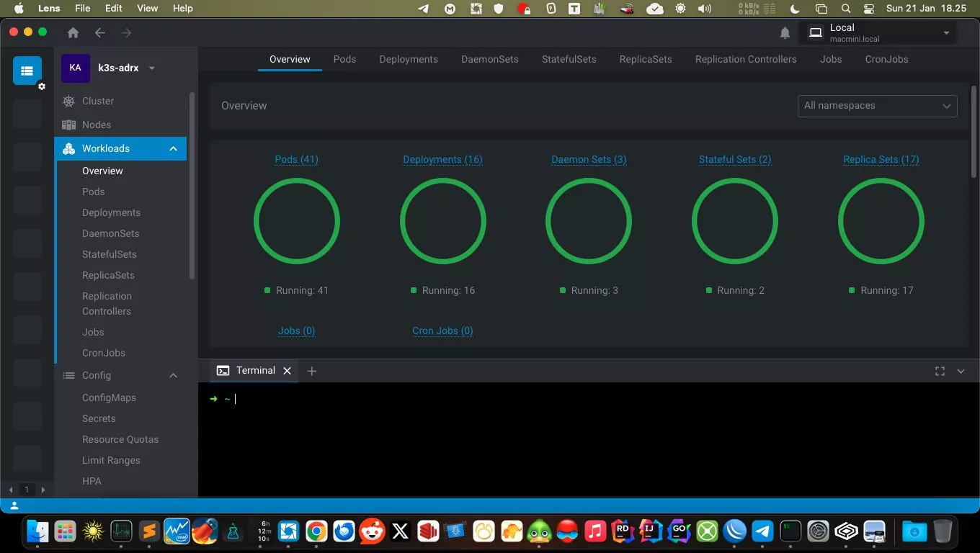
Task: Click the Deployments (16) link
Action: point(442,159)
